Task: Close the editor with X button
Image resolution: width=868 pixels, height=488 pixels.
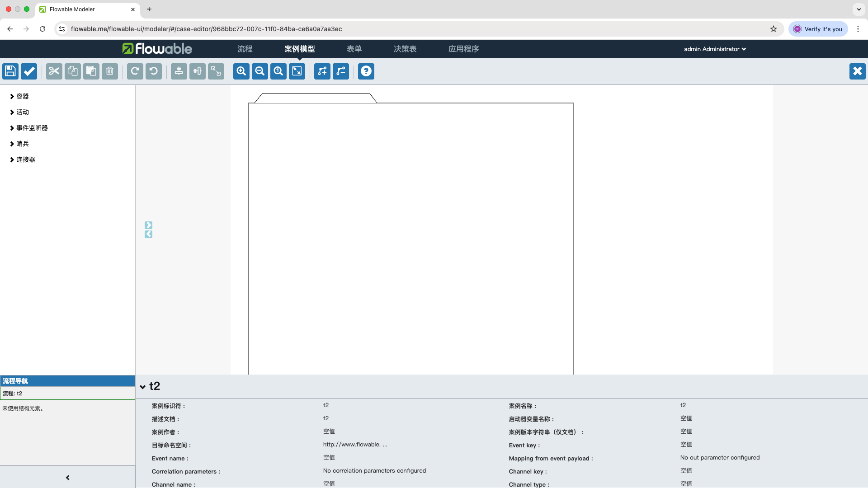Action: pos(857,71)
